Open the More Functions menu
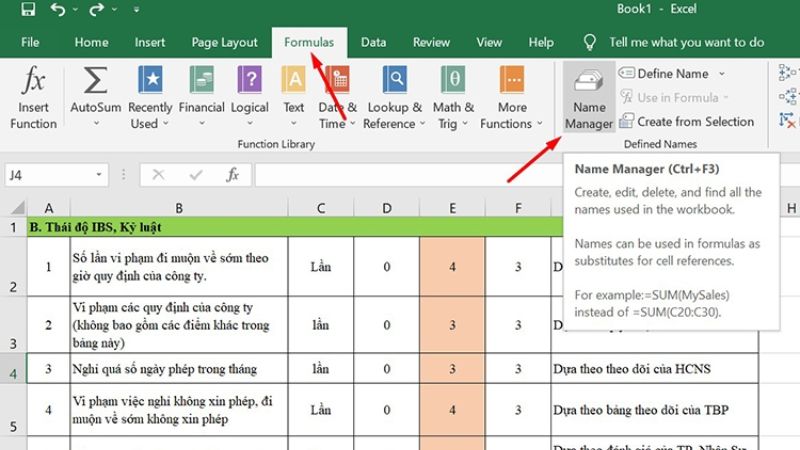 pos(512,97)
